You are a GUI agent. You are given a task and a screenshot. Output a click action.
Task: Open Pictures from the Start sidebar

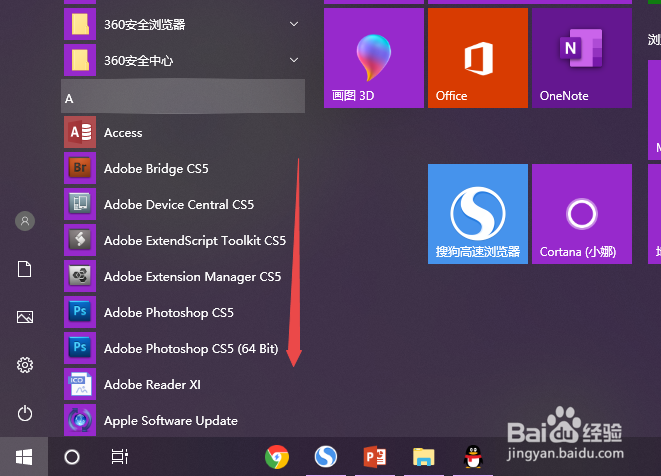25,317
